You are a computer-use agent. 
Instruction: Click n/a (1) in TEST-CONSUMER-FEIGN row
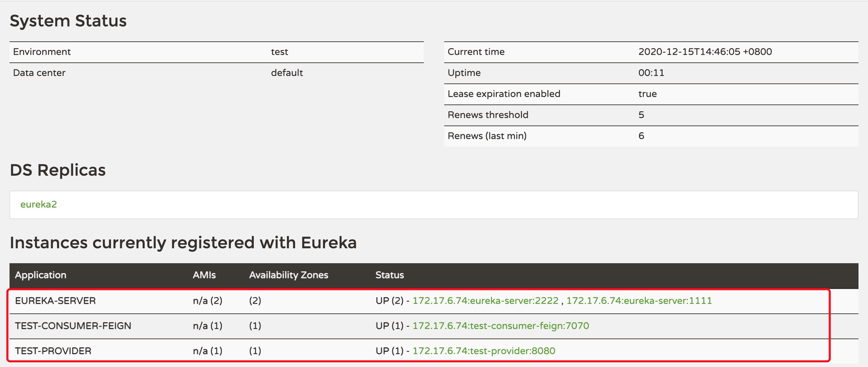tap(207, 326)
